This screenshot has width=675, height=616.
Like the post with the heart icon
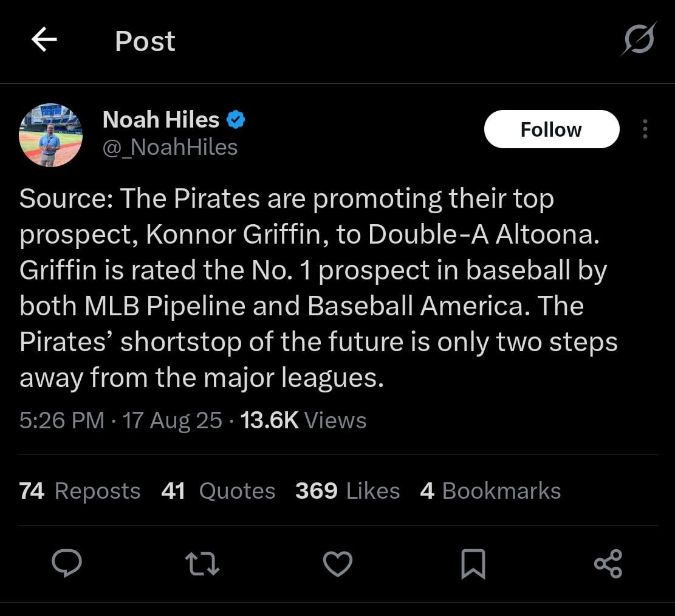pyautogui.click(x=337, y=564)
